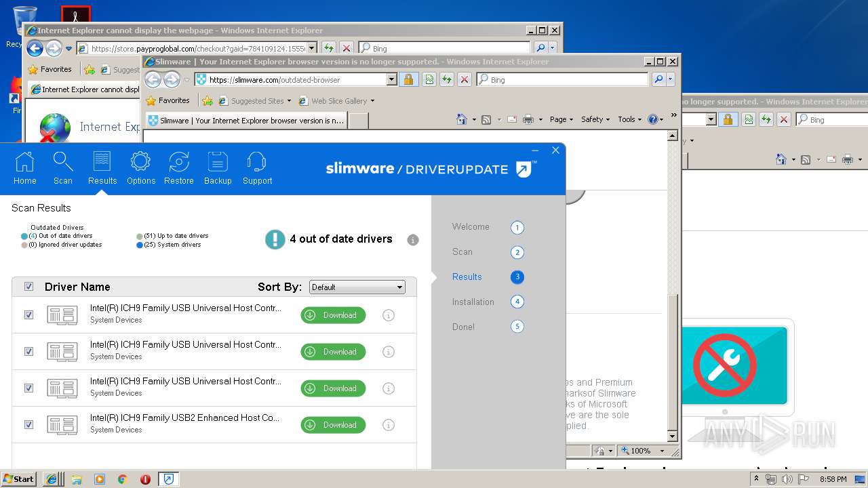
Task: Click the Home icon in Slimware IE command bar
Action: pyautogui.click(x=462, y=119)
